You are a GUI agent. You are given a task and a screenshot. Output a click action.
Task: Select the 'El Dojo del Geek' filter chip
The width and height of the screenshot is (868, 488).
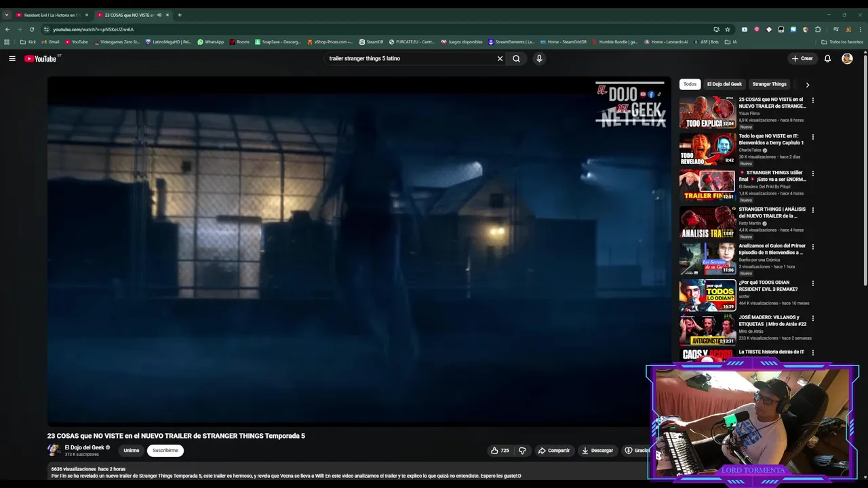724,84
